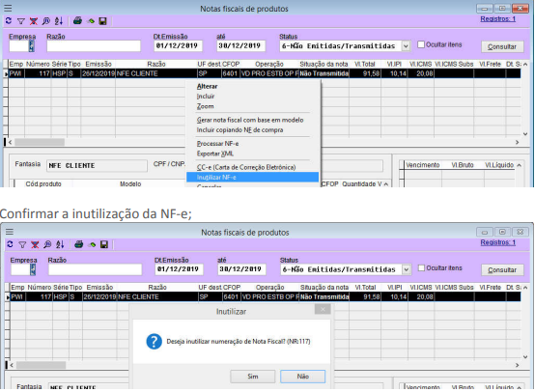Screen dimensions: 535x392
Task: Click the printer icon in the upper window toolbar
Action: pos(78,21)
